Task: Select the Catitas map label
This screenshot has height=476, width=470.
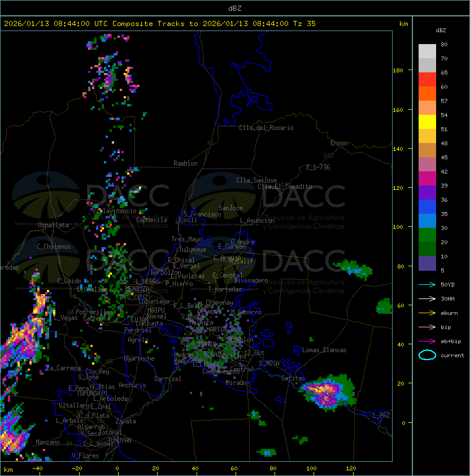Action: pos(293,378)
